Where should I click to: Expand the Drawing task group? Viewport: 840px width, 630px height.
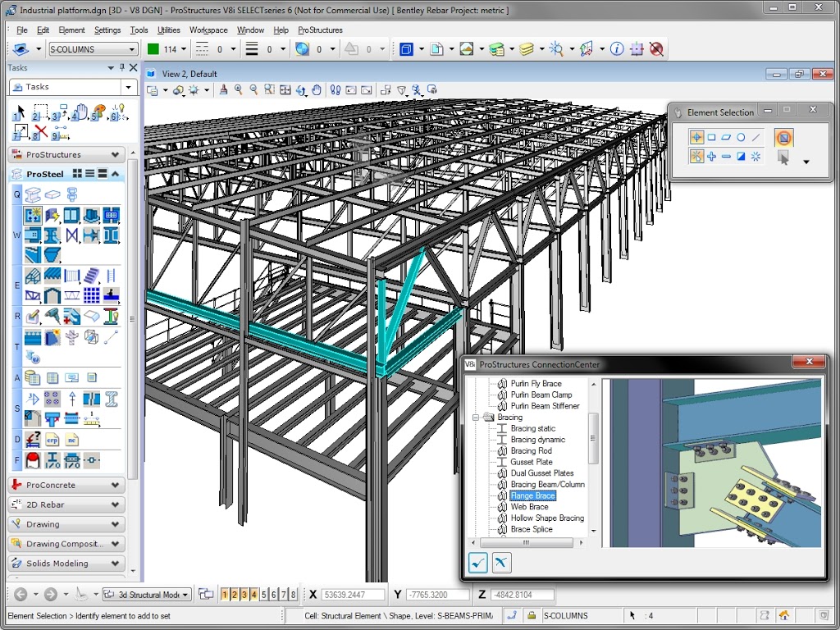tap(67, 524)
